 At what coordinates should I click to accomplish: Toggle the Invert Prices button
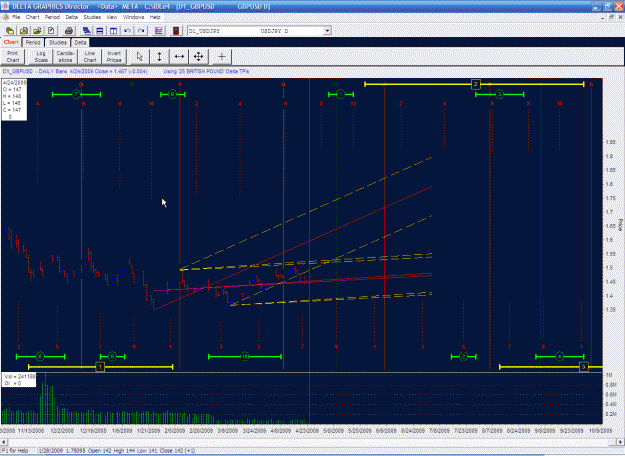click(x=114, y=57)
